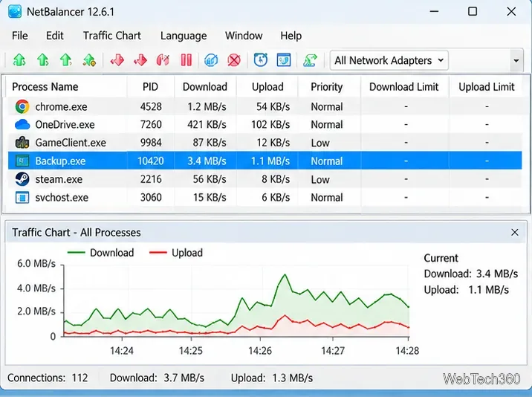The image size is (532, 397).
Task: Click the Traffic Chart - All Processes title
Action: [77, 232]
